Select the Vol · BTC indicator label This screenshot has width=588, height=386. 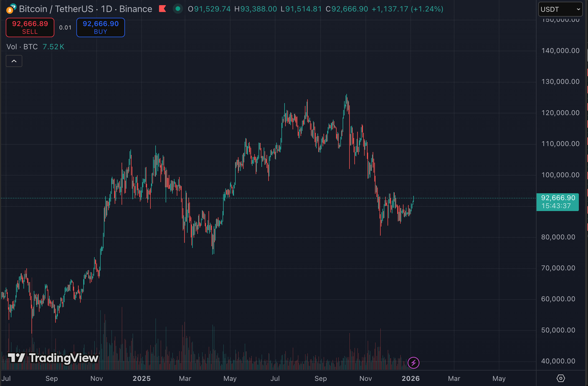[22, 47]
